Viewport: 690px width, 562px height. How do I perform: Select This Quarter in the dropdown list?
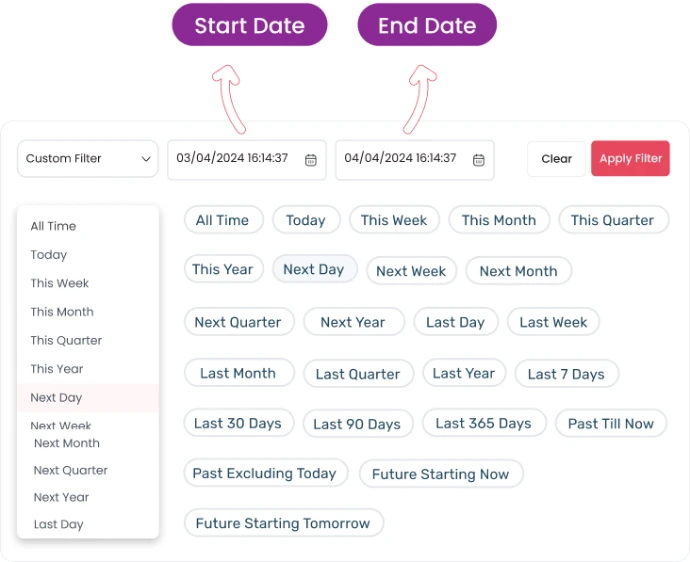click(x=66, y=340)
